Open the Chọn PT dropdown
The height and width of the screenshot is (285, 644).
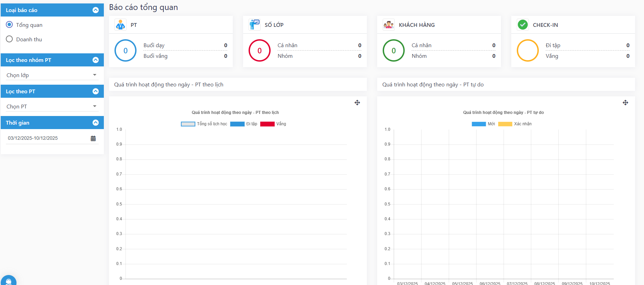pos(52,106)
